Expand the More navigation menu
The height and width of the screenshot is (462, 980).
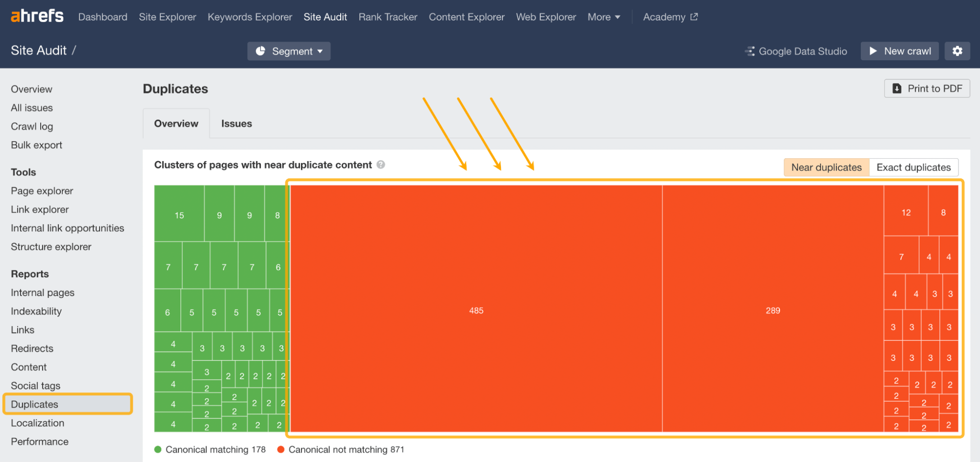(603, 17)
